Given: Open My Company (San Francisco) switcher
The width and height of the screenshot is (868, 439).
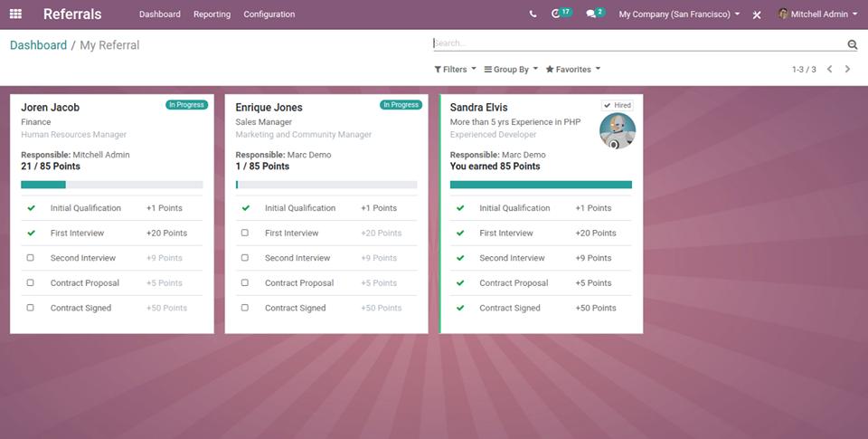Looking at the screenshot, I should click(679, 14).
